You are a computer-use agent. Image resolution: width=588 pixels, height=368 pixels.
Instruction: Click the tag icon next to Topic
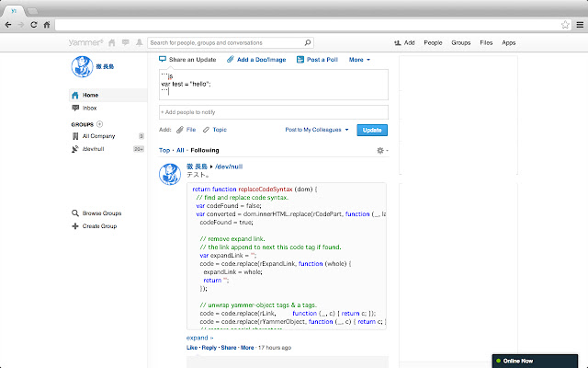[206, 130]
